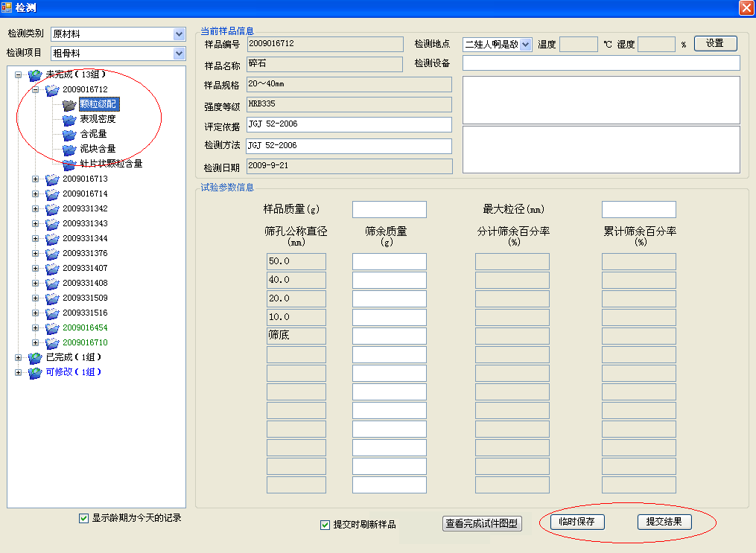Open the 检测地点 dropdown
The image size is (756, 553).
(526, 45)
